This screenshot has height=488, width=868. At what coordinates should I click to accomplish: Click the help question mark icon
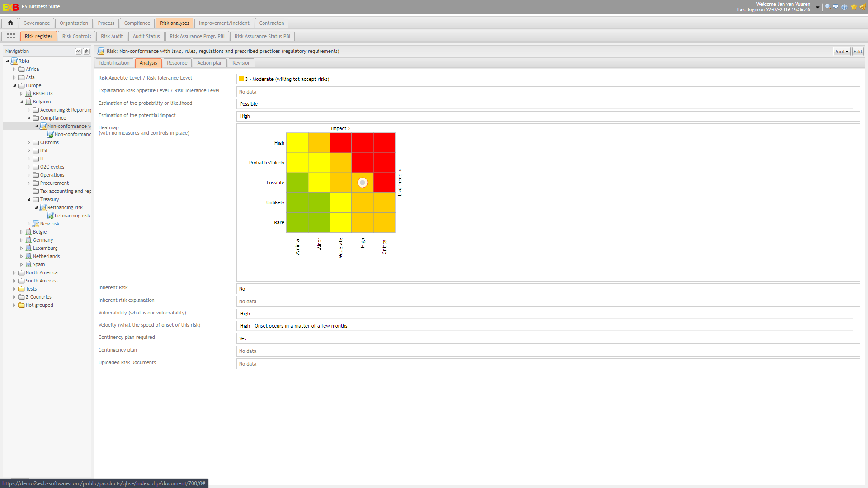coord(844,7)
